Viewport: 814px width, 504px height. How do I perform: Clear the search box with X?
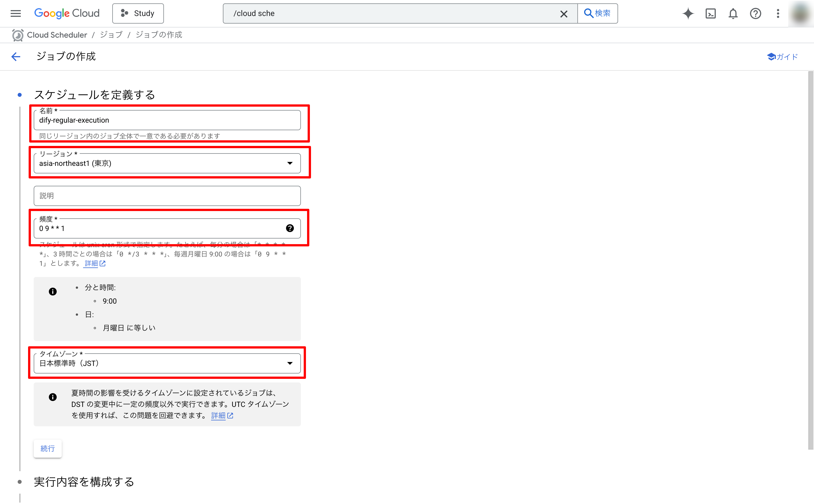[x=564, y=14]
